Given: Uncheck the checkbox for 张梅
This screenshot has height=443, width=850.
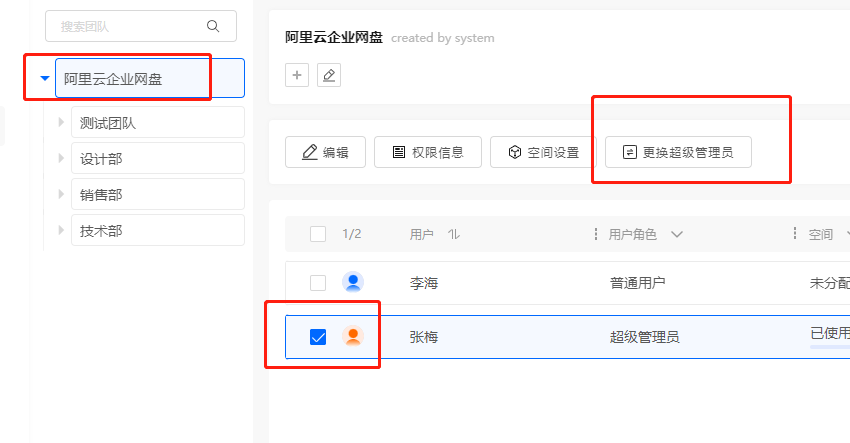Looking at the screenshot, I should (318, 337).
